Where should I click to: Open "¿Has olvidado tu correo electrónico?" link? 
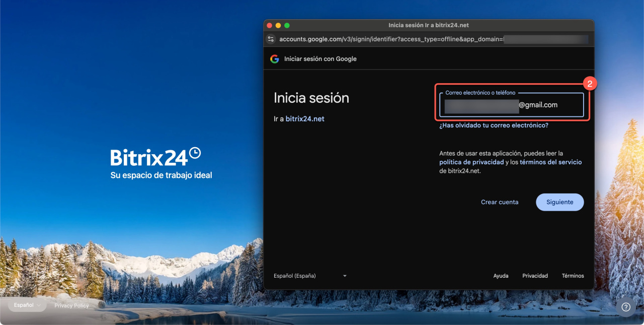[494, 125]
